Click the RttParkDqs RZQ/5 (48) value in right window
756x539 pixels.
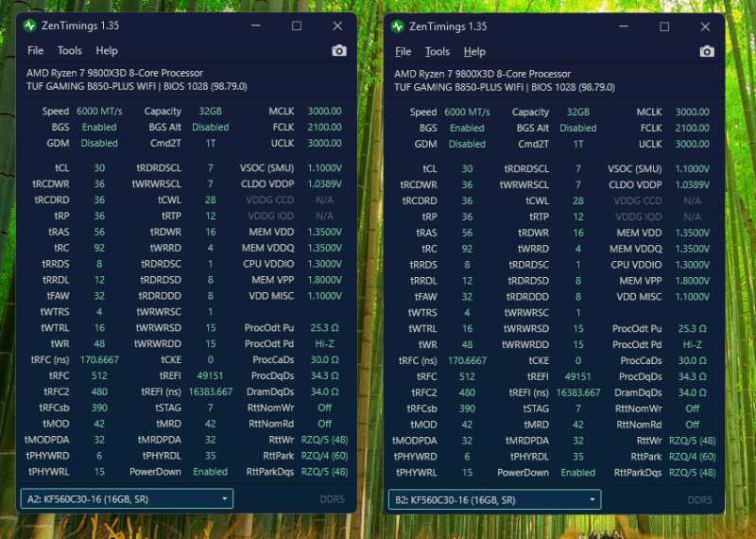click(x=693, y=473)
